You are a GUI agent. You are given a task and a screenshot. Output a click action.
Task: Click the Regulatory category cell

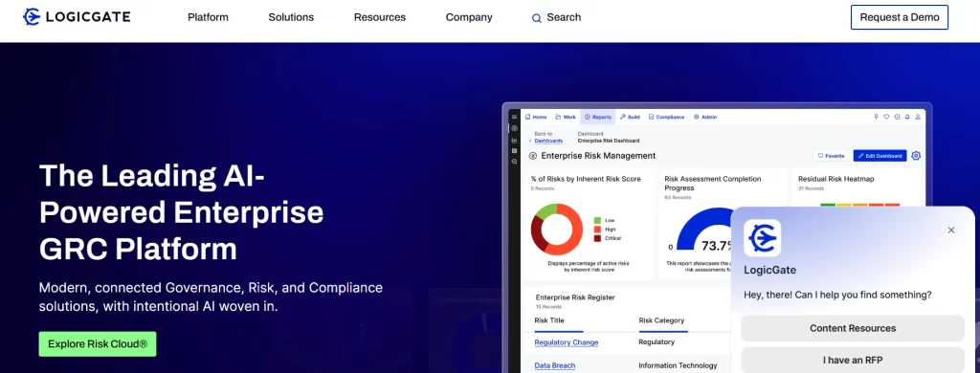coord(657,341)
